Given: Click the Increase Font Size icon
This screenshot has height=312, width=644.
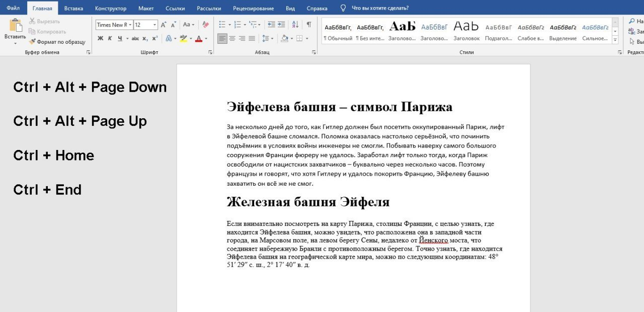Looking at the screenshot, I should (164, 24).
